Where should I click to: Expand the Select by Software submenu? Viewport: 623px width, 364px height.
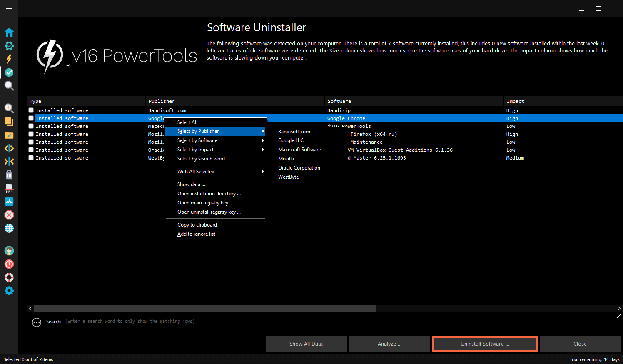(215, 140)
